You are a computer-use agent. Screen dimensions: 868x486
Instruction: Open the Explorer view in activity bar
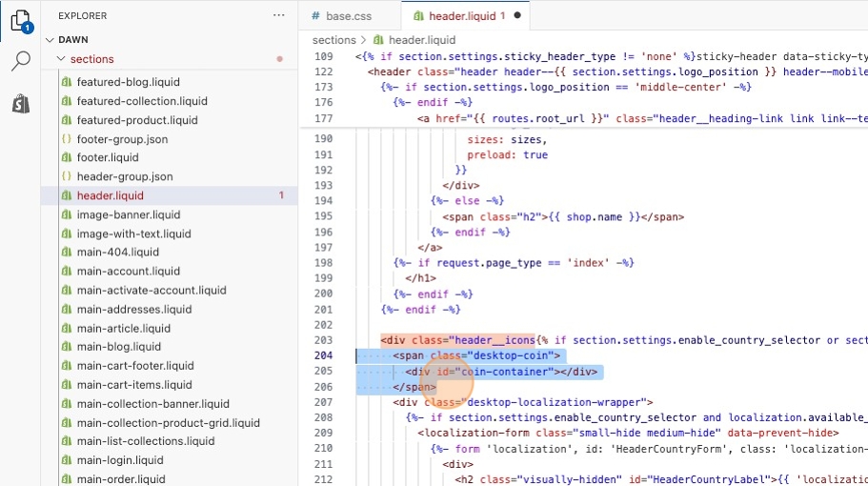click(20, 19)
